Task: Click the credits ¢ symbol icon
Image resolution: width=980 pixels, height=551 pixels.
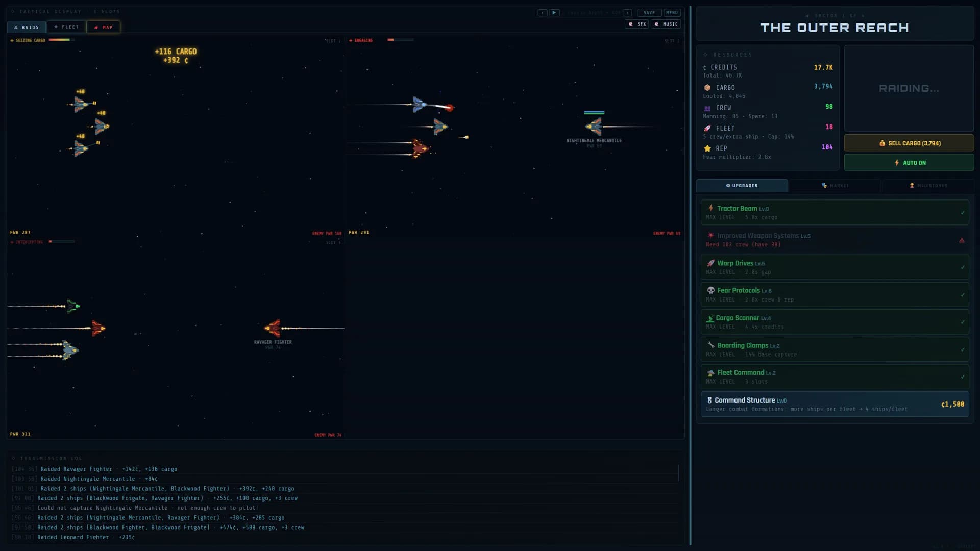Action: 705,67
